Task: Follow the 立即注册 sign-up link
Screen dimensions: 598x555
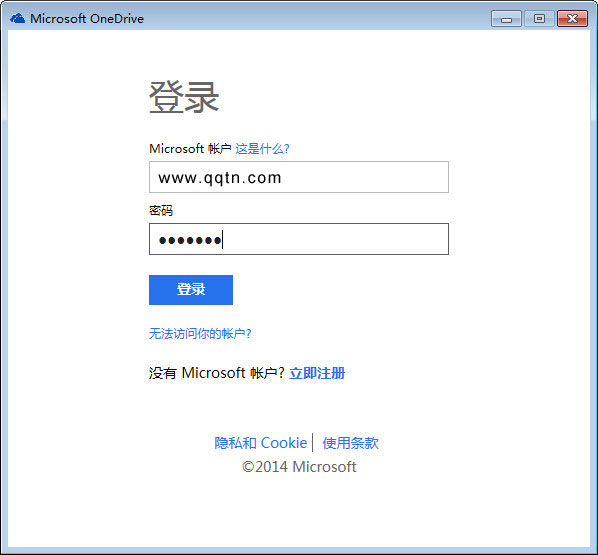Action: tap(317, 373)
